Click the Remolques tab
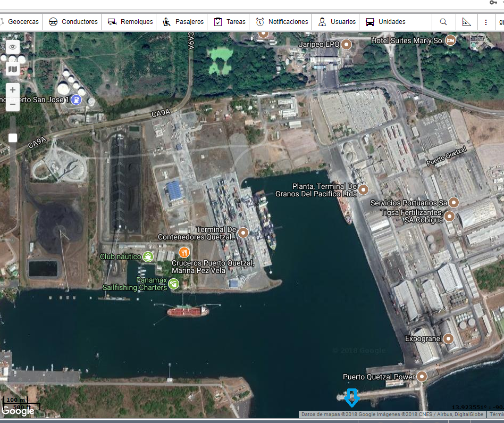Screen dimensions: 504x423 (131, 22)
